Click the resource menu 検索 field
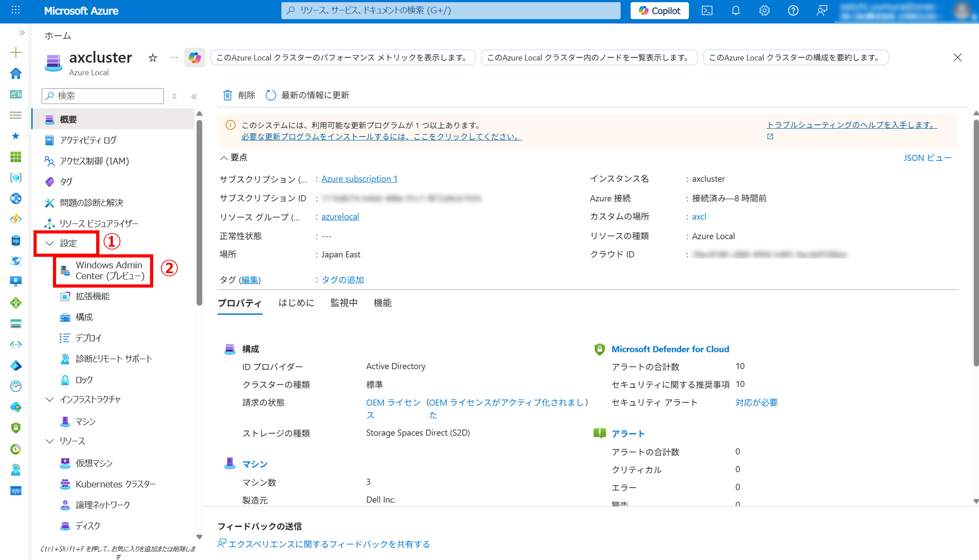979x560 pixels. (x=103, y=96)
